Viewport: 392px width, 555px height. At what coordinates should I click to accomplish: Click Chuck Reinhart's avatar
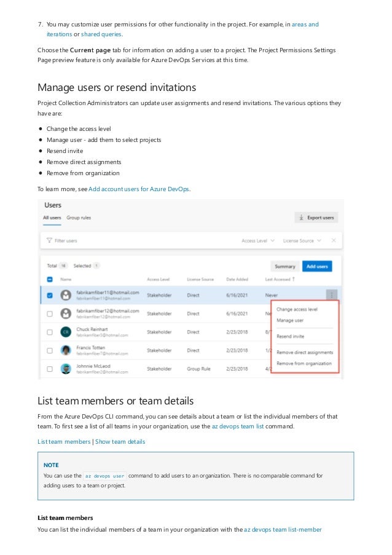(66, 332)
